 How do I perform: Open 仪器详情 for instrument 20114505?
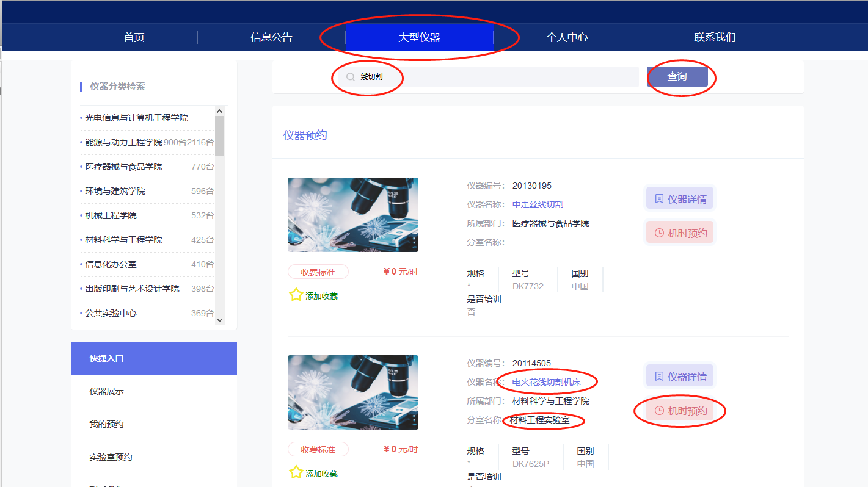679,377
